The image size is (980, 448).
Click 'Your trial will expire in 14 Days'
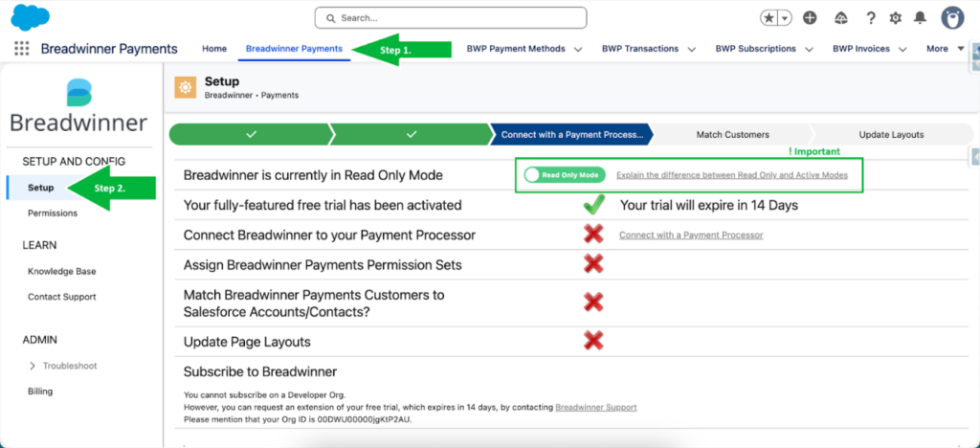[709, 205]
